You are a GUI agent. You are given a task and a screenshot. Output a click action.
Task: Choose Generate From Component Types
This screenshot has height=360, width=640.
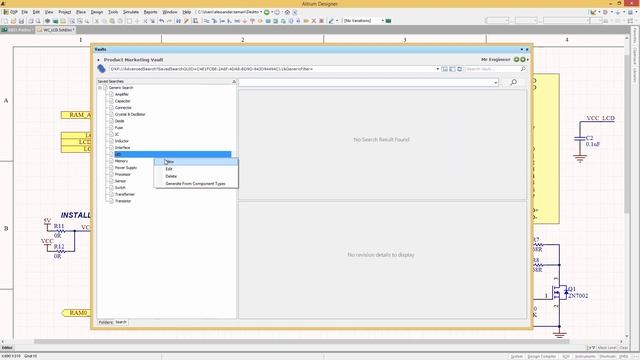click(196, 184)
